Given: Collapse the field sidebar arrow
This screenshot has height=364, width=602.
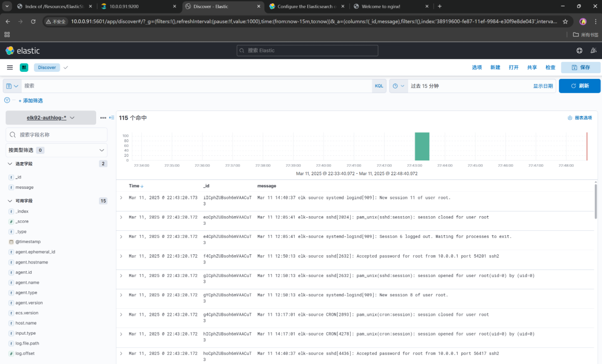Looking at the screenshot, I should tap(112, 118).
